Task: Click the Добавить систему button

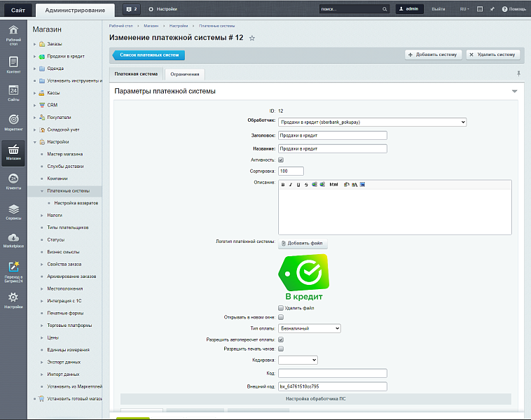Action: (x=433, y=55)
